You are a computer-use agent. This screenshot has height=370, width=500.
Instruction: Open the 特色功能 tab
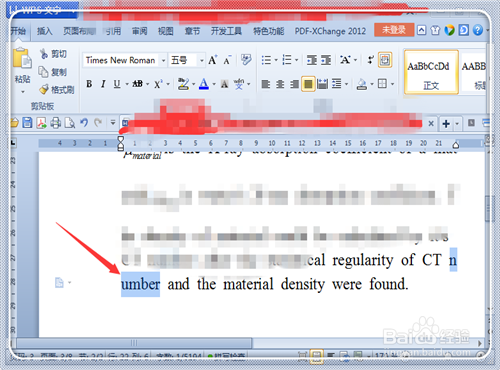pos(269,31)
